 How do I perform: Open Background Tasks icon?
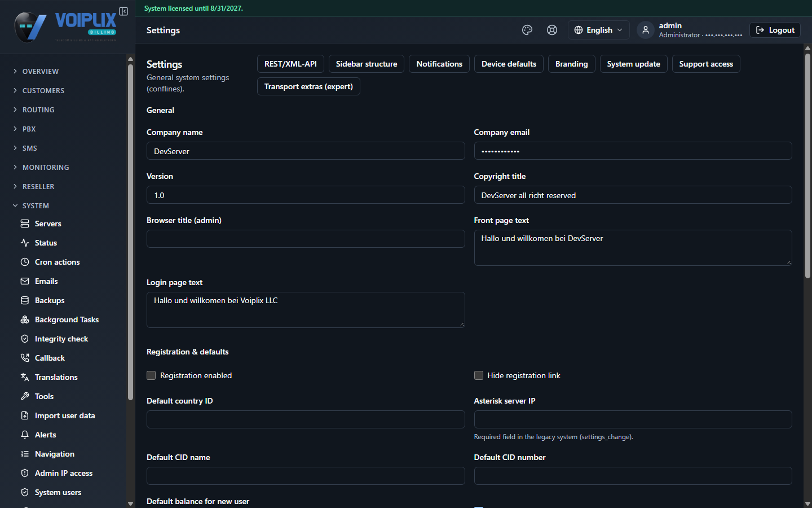[x=25, y=319]
